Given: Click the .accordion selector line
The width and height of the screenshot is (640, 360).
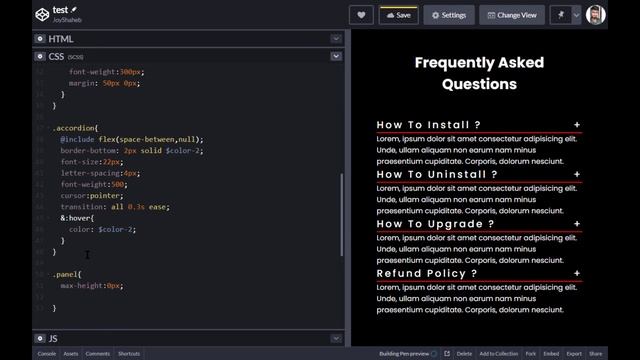Looking at the screenshot, I should coord(76,128).
